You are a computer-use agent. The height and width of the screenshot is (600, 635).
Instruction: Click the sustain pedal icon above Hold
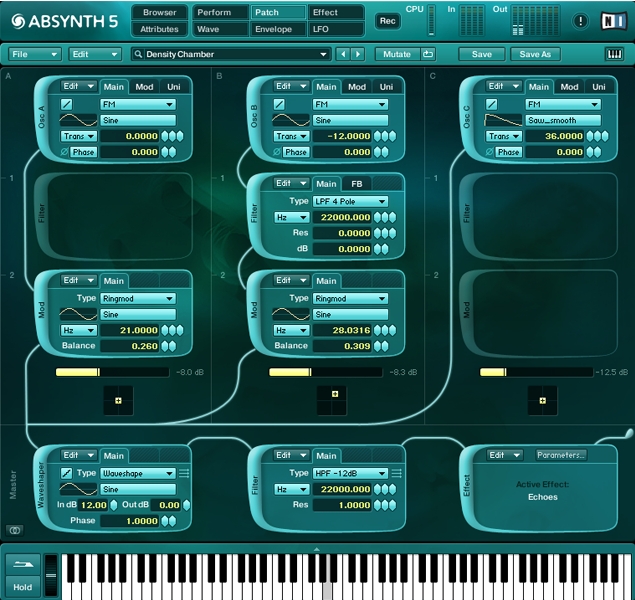[23, 564]
